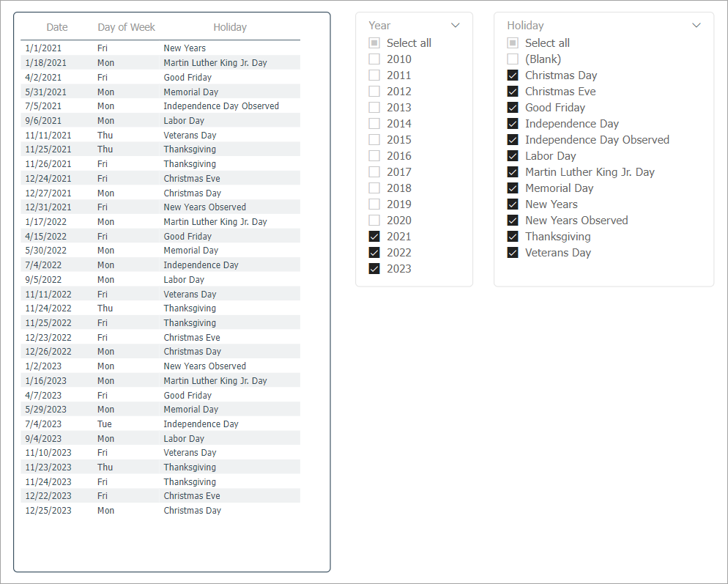Select the 11/26/2021 date cell
This screenshot has width=728, height=584.
tap(48, 164)
